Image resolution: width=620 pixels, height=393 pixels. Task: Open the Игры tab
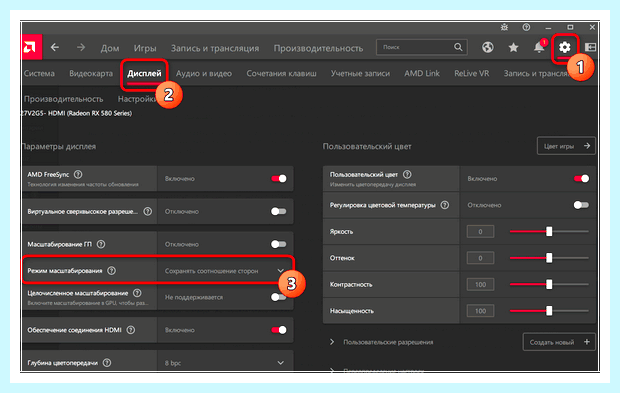pos(145,48)
